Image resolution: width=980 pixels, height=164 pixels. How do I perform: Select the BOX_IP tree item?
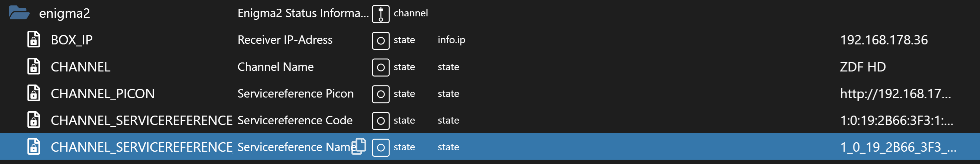pos(72,40)
